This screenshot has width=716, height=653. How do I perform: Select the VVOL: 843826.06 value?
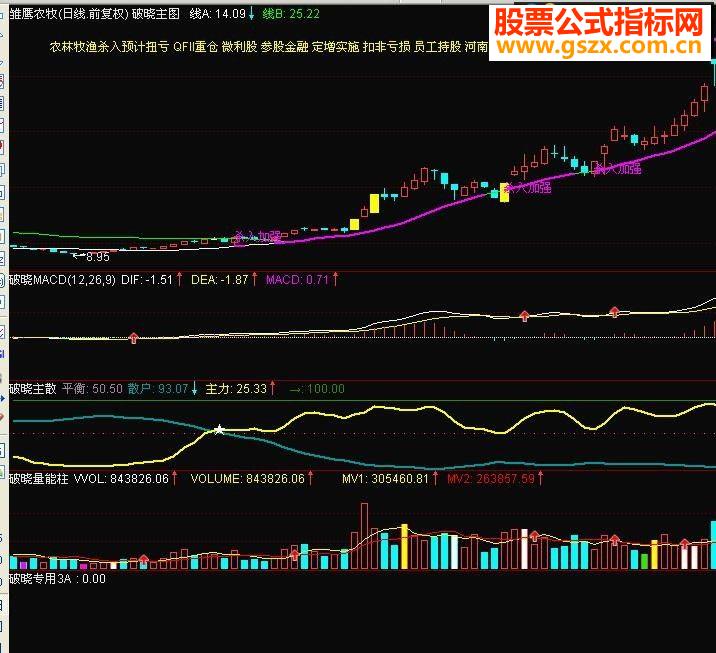(121, 479)
